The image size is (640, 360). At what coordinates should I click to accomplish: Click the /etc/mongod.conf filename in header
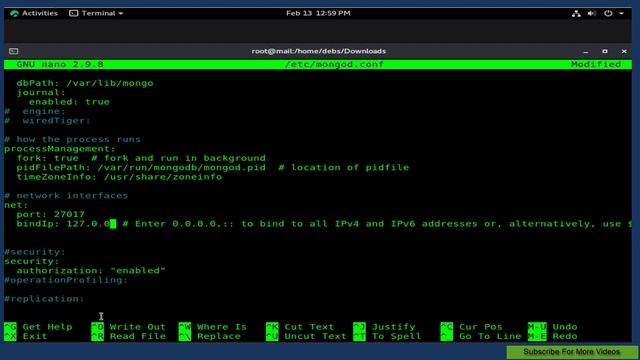point(334,64)
